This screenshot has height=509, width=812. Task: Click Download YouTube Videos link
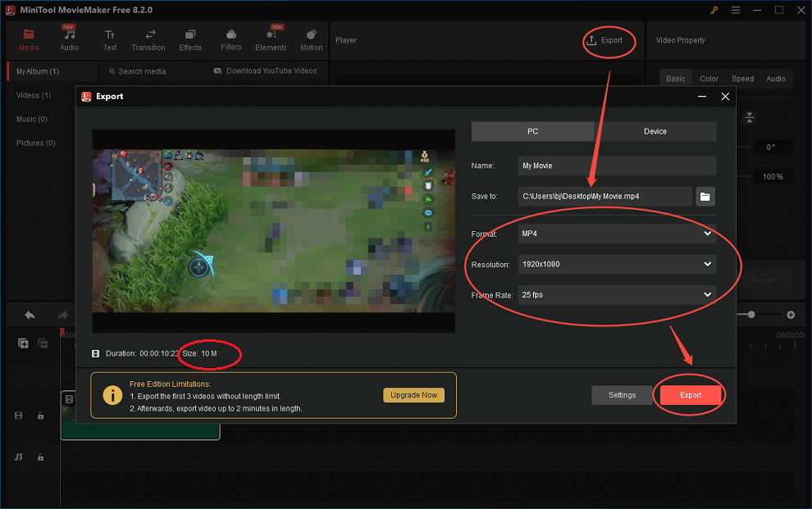[265, 70]
